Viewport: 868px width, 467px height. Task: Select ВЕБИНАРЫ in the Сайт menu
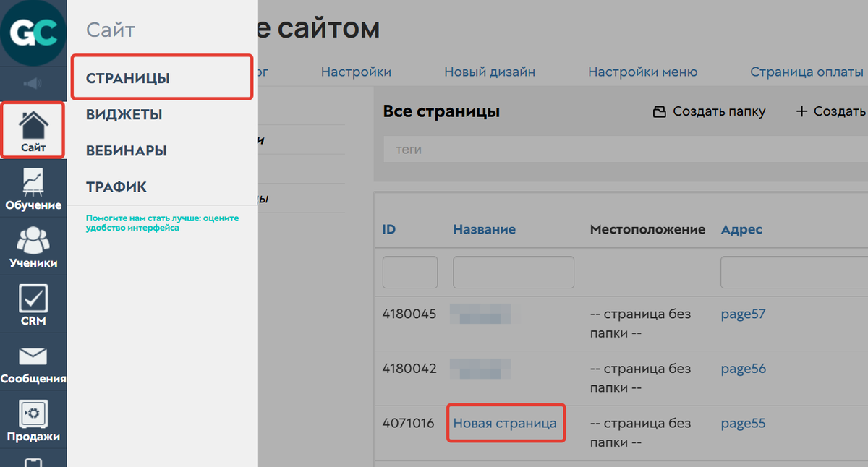tap(127, 151)
